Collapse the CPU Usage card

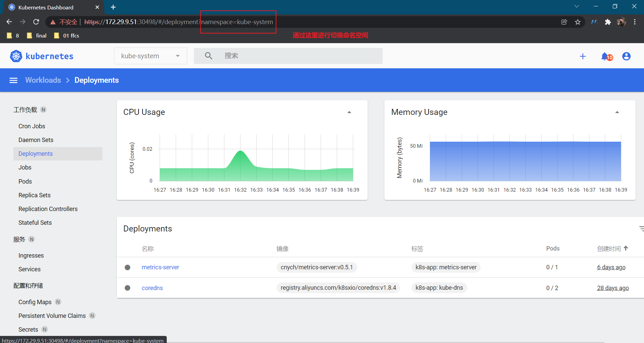click(x=349, y=112)
